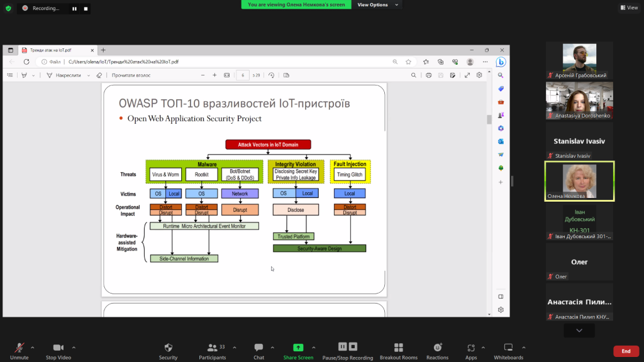Add page to favorites with star

coord(408,62)
